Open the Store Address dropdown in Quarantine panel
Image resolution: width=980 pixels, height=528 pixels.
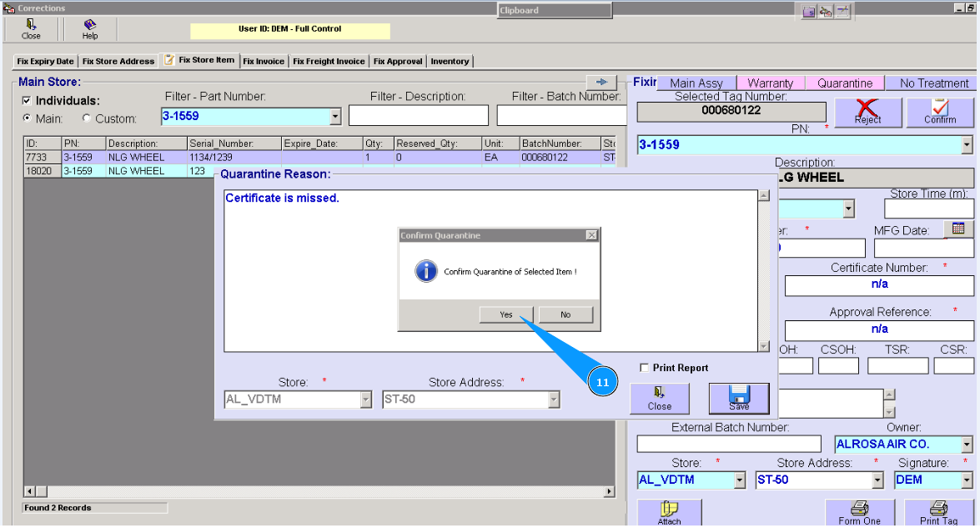553,400
